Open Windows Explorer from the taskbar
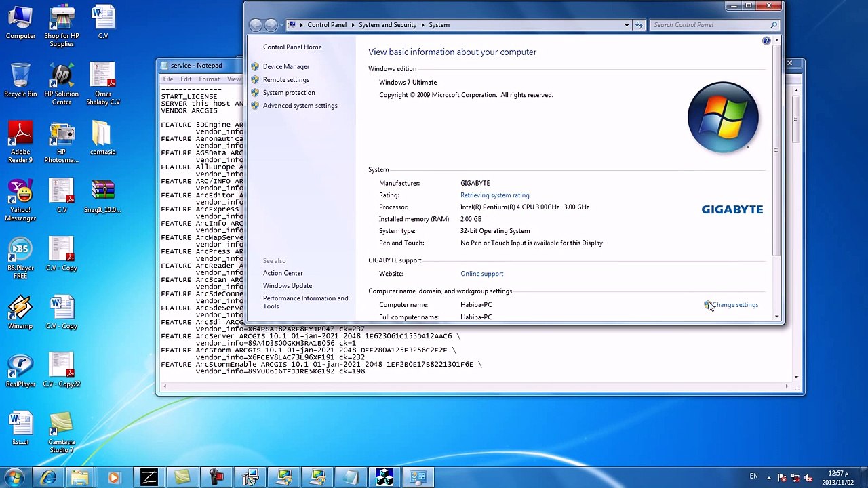The width and height of the screenshot is (868, 488). coord(80,478)
